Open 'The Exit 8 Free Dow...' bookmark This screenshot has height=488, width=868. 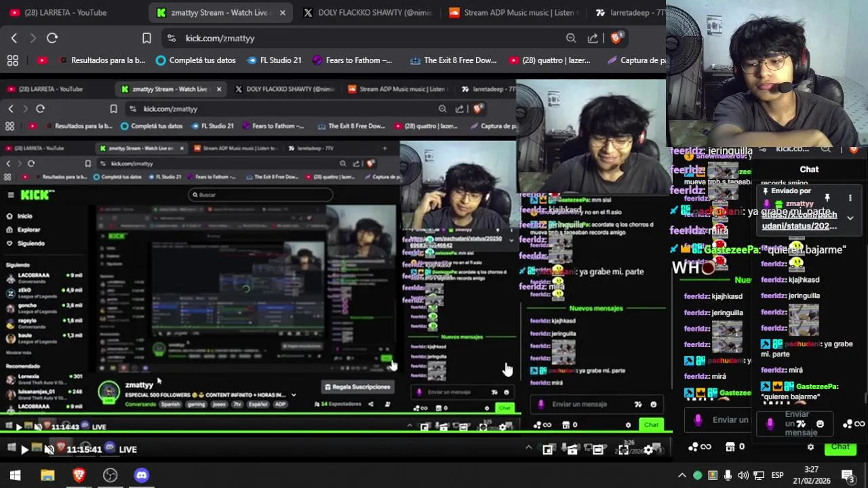tap(454, 60)
